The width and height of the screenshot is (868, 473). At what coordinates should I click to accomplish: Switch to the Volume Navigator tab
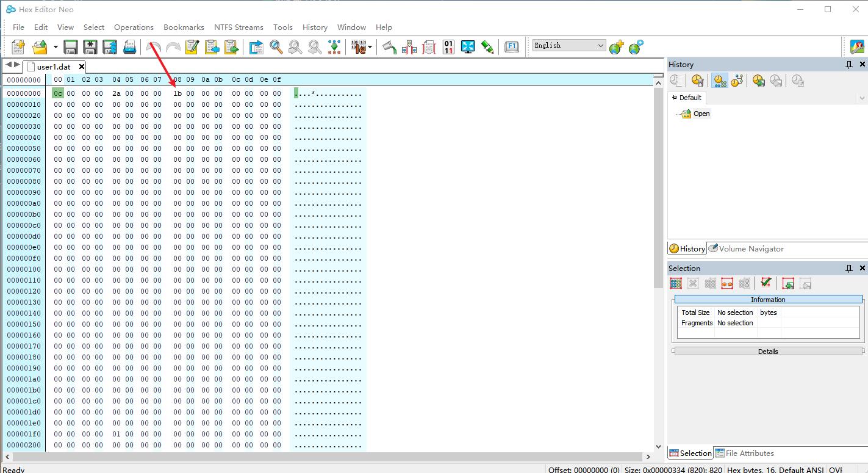746,248
